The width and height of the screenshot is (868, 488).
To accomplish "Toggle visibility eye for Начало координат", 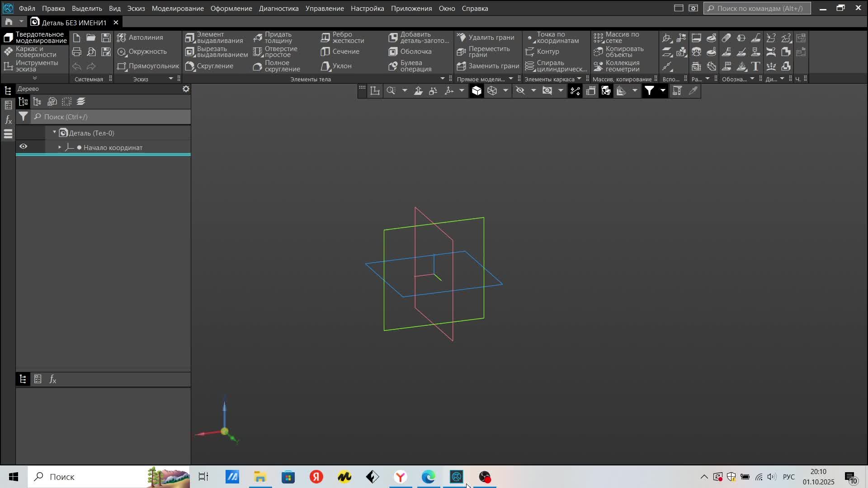I will [x=24, y=147].
